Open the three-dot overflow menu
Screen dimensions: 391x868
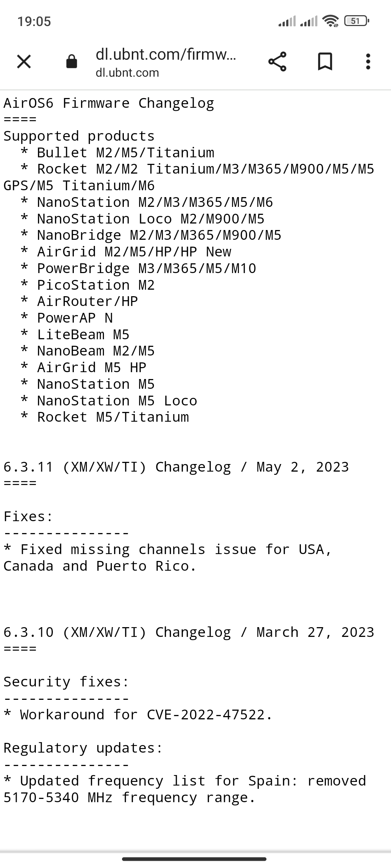pos(368,61)
